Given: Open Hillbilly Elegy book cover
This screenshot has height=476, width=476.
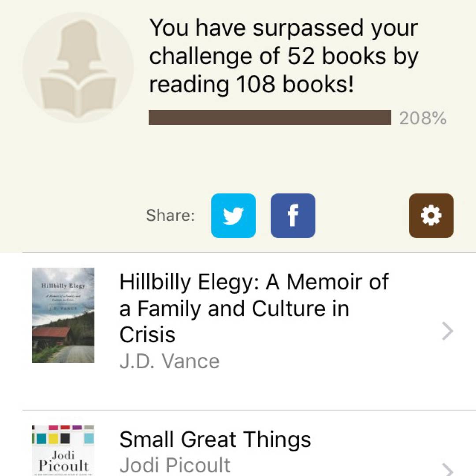Looking at the screenshot, I should point(63,315).
